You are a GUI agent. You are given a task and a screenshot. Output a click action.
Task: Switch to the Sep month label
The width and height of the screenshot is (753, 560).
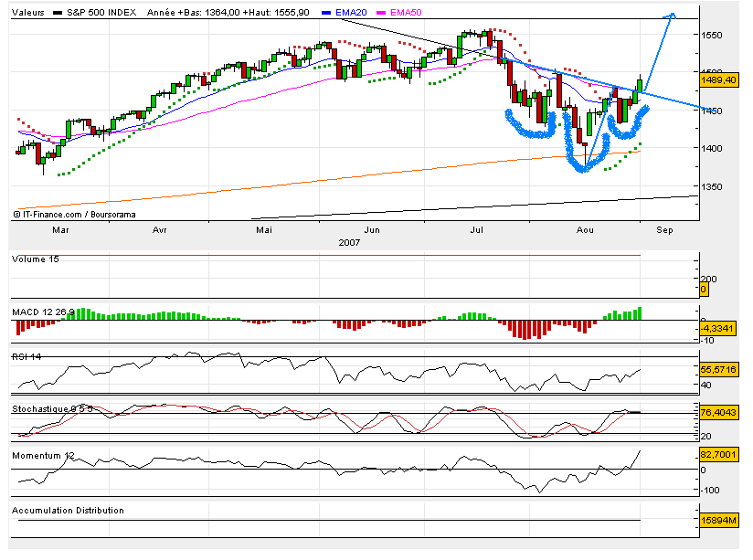665,230
